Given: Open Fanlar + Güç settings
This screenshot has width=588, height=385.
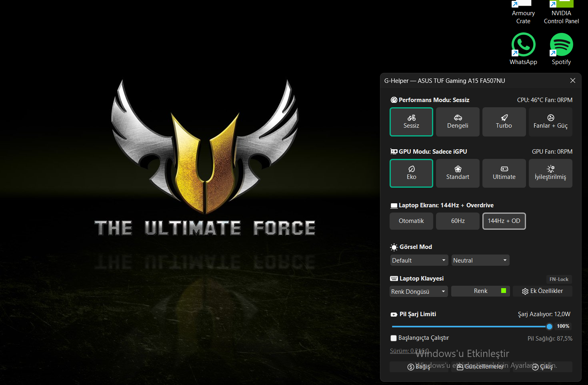Looking at the screenshot, I should pyautogui.click(x=550, y=122).
